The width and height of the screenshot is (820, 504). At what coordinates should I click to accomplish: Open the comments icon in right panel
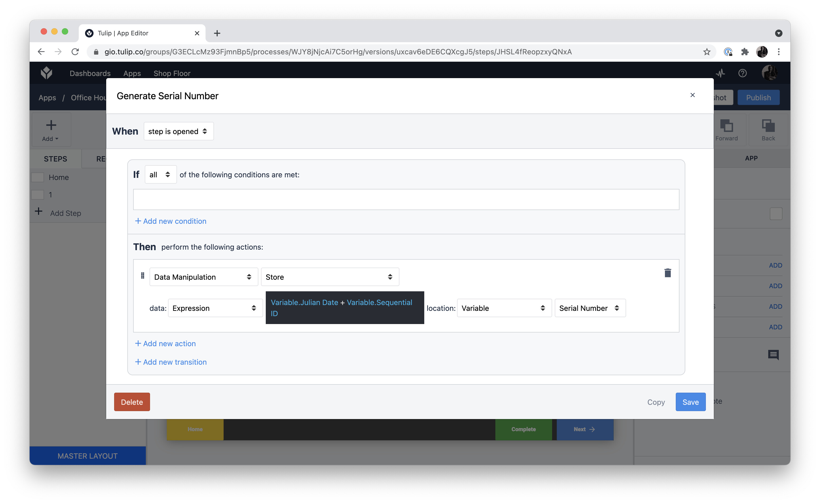pyautogui.click(x=773, y=354)
